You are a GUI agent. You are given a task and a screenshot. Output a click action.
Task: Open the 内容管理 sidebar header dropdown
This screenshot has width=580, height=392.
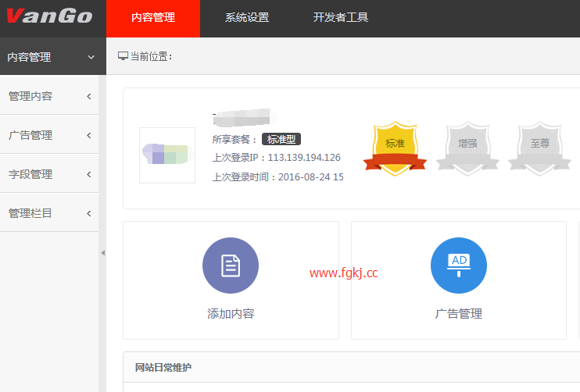(52, 57)
